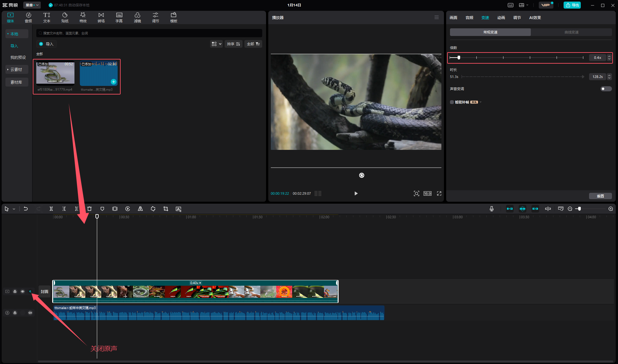Open the 素材库 library button
Viewport: 618px width, 364px height.
(x=17, y=82)
